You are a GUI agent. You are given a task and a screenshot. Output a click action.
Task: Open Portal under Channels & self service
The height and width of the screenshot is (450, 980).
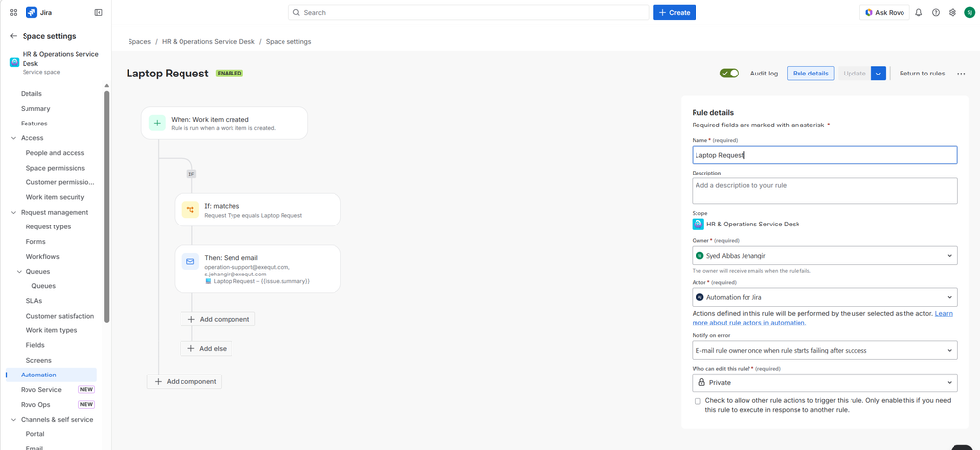click(x=35, y=434)
